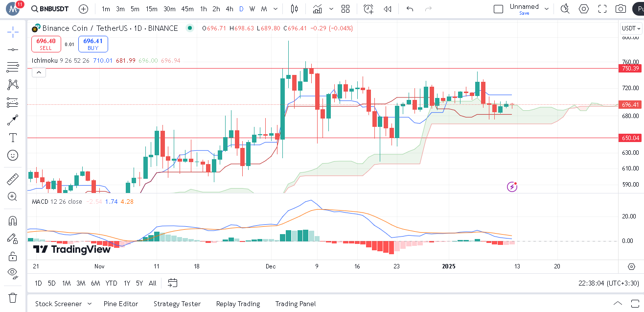The width and height of the screenshot is (644, 312).
Task: Set chart range to 1D
Action: (38, 283)
